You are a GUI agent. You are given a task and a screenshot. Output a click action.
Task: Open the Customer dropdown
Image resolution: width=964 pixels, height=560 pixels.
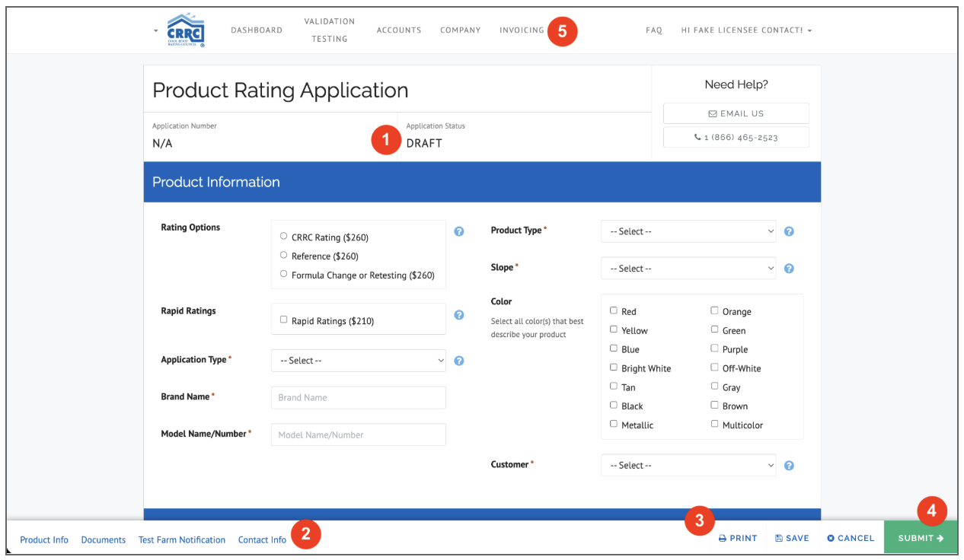[688, 466]
